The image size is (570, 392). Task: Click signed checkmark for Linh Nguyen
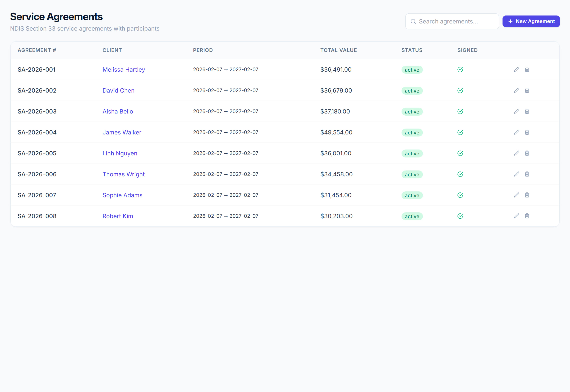(460, 153)
